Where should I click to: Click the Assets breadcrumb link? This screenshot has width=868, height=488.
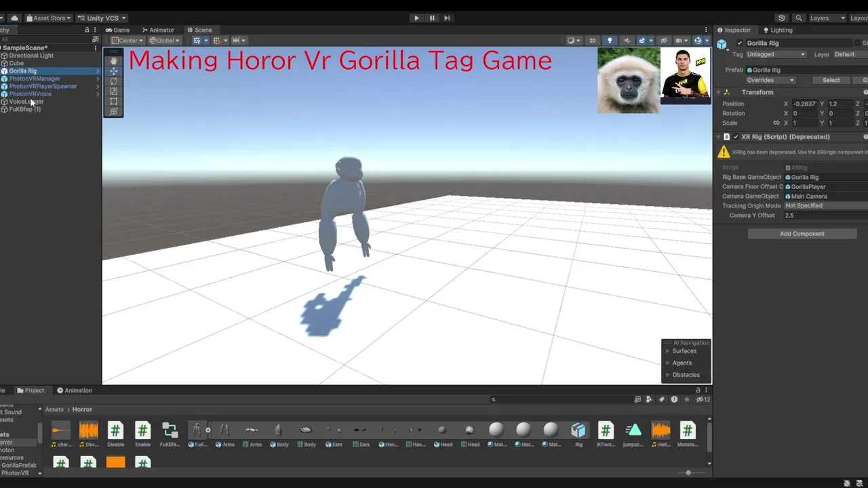54,409
